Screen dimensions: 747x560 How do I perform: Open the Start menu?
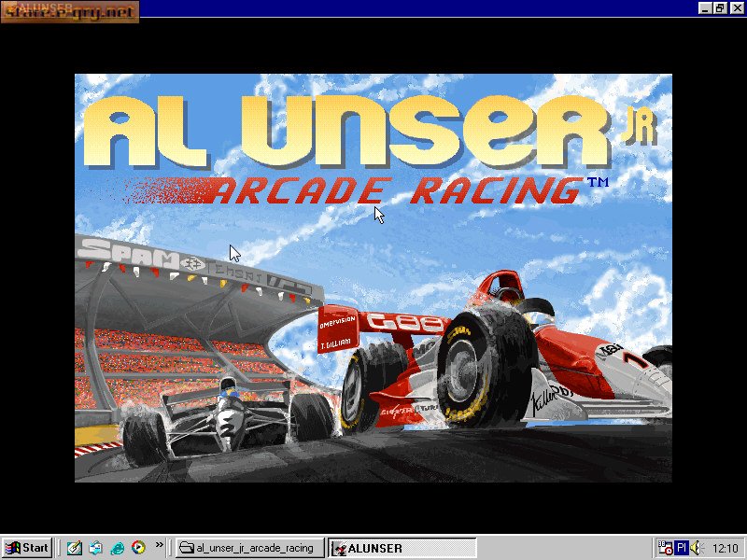tap(27, 548)
